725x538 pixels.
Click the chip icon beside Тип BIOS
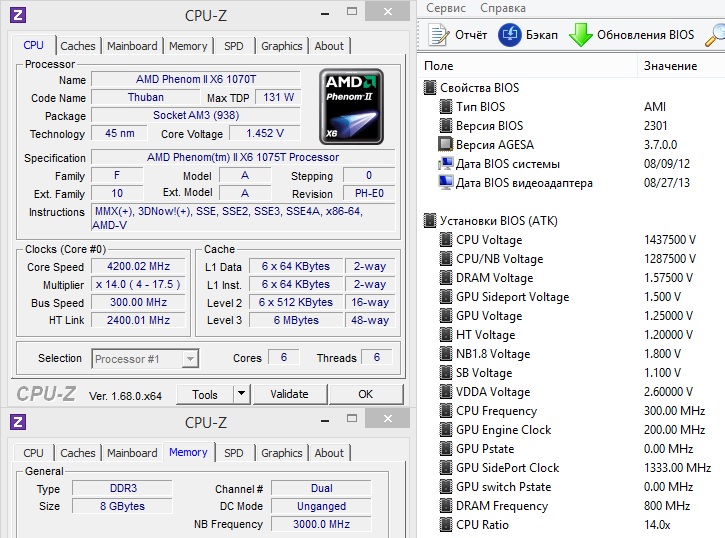[x=445, y=107]
